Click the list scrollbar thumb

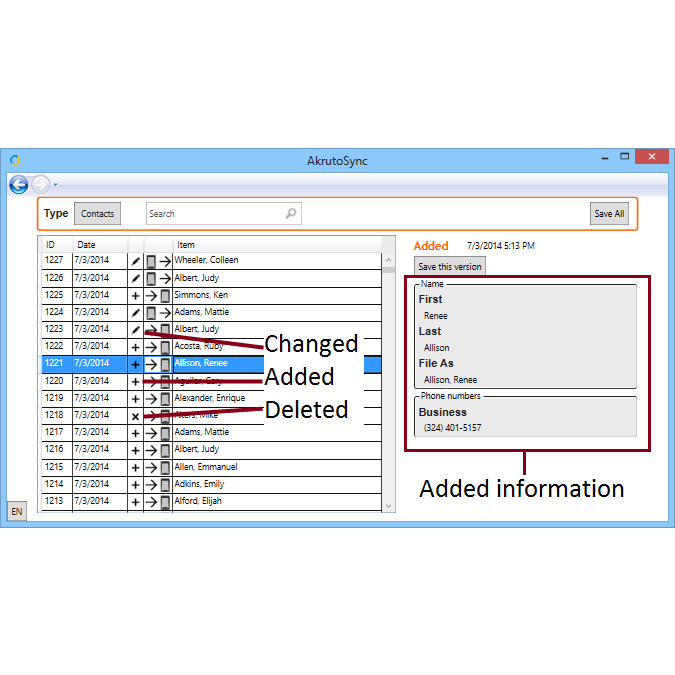[x=388, y=270]
